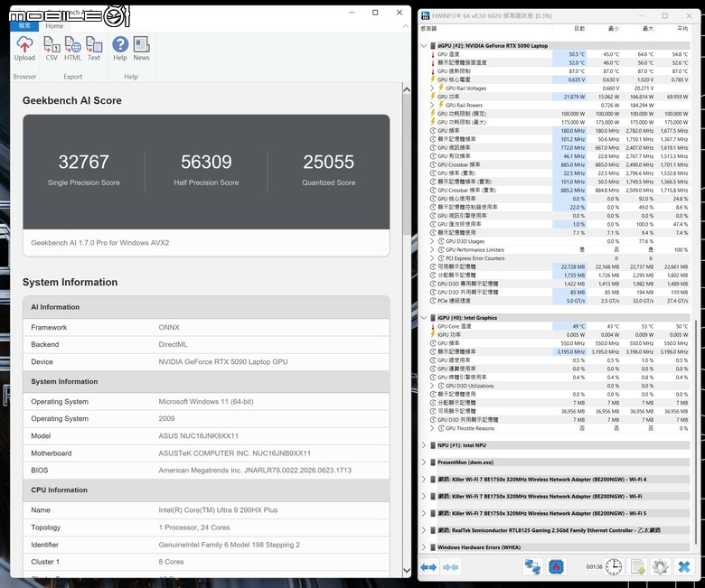Image resolution: width=705 pixels, height=588 pixels.
Task: Click the HWiNFO network computers icon
Action: (532, 567)
